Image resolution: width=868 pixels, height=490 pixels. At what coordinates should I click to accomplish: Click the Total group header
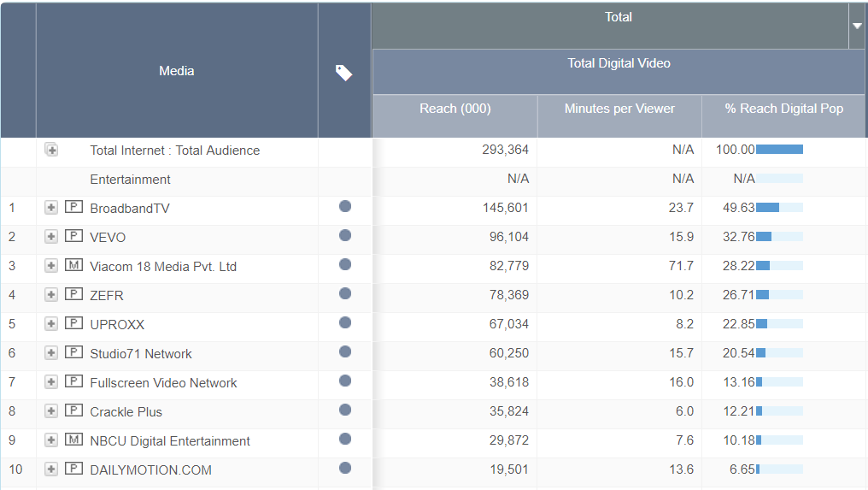pyautogui.click(x=619, y=17)
